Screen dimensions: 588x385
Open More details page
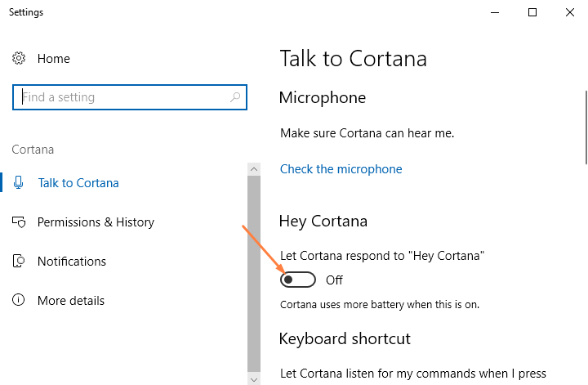point(71,301)
